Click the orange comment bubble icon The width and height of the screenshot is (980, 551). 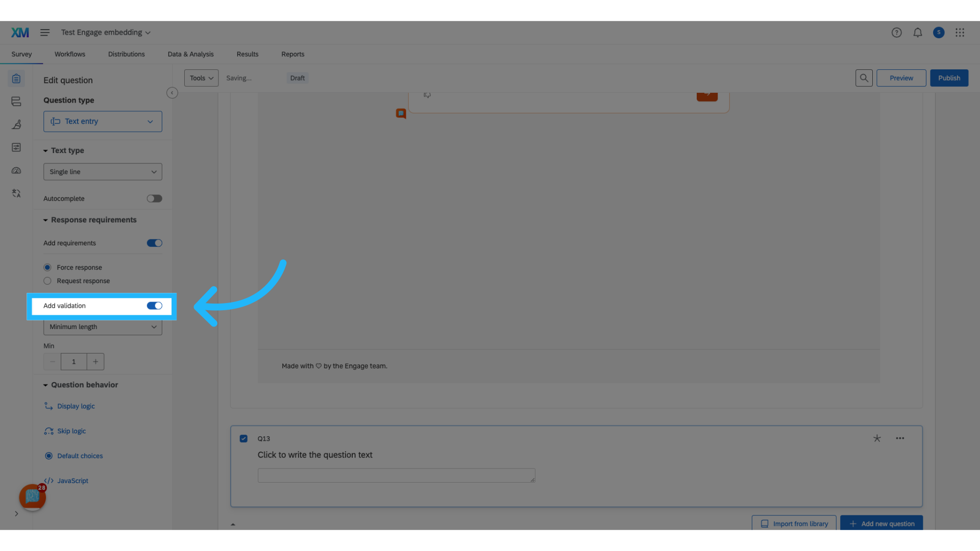click(x=401, y=113)
